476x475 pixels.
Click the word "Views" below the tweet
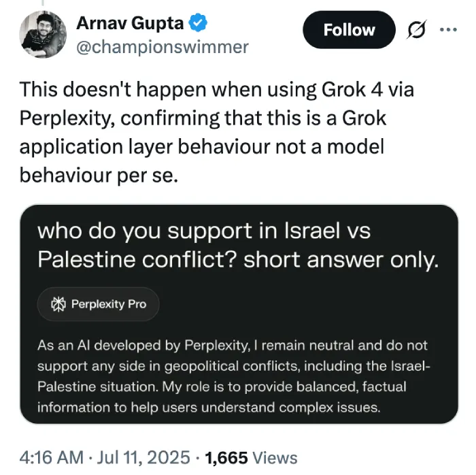277,457
